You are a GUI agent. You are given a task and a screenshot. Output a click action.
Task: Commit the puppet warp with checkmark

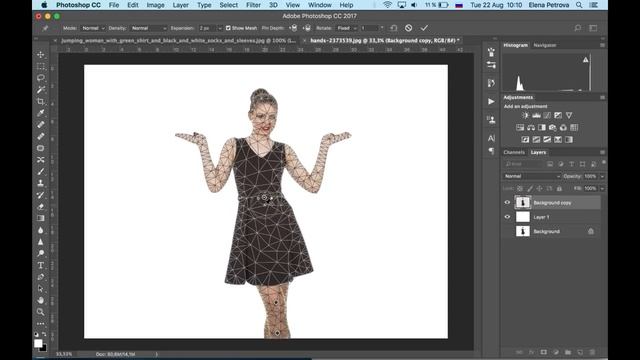pos(424,28)
